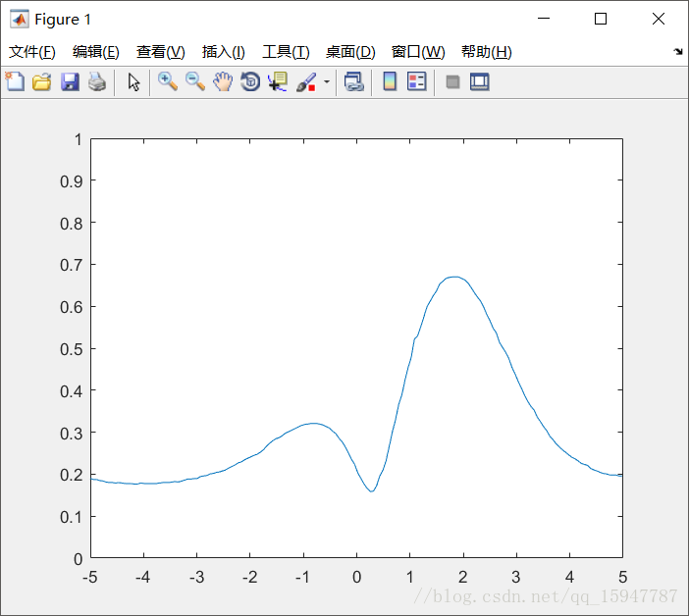Click the blue plotted curve at its peak
689x616 pixels.
point(454,277)
